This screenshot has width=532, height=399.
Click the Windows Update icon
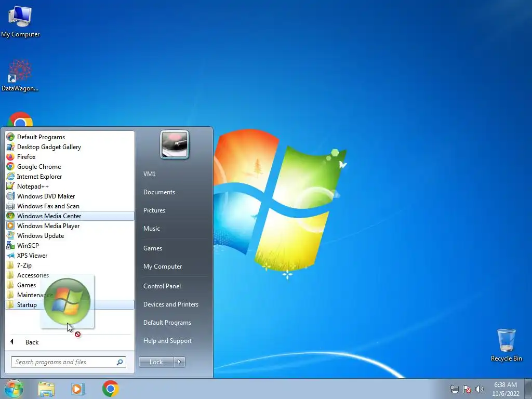pyautogui.click(x=10, y=235)
